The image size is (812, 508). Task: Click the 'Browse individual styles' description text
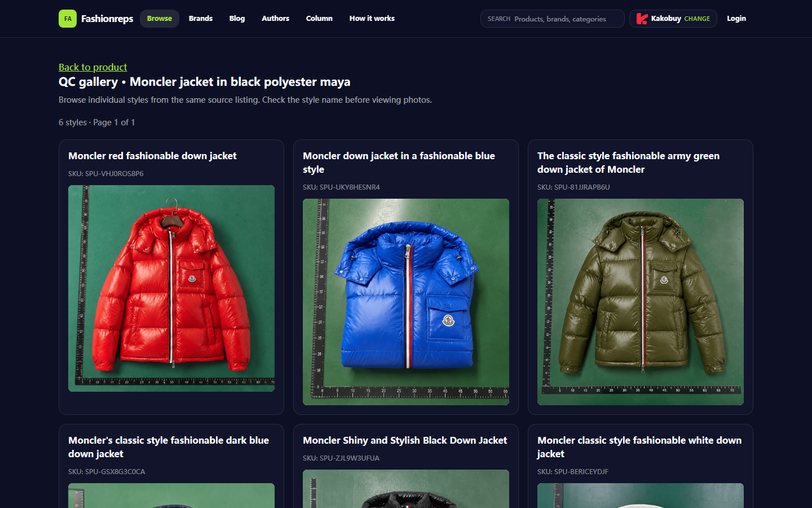245,100
